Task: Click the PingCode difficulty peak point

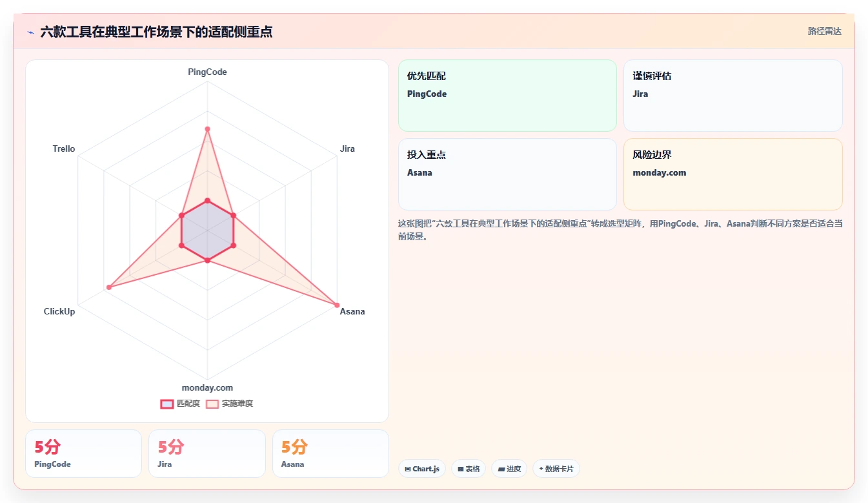Action: 207,129
